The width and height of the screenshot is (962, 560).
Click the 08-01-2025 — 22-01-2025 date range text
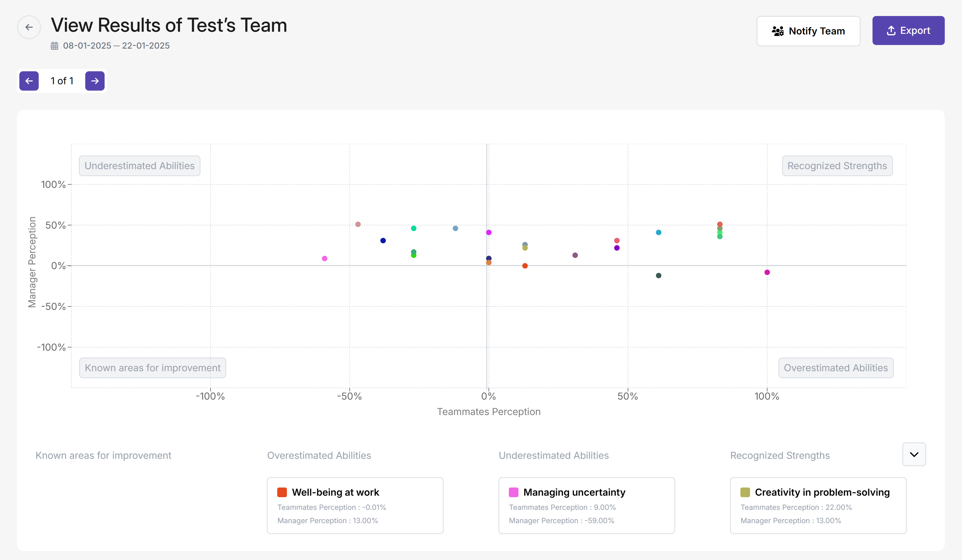(x=116, y=46)
